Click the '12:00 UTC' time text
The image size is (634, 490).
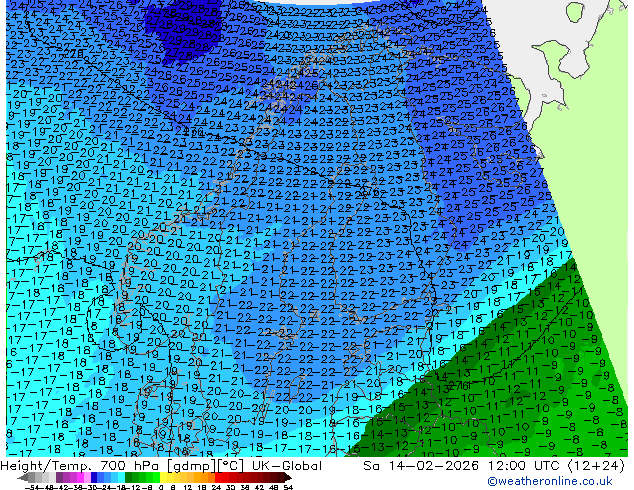[x=526, y=466]
